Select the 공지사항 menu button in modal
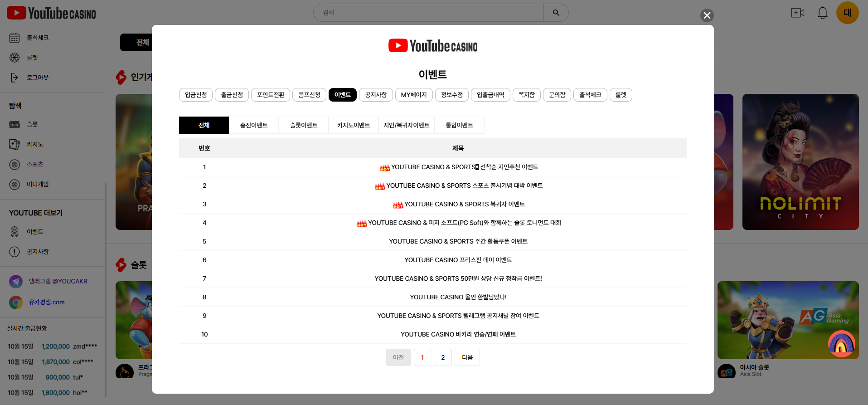The image size is (868, 405). click(376, 95)
